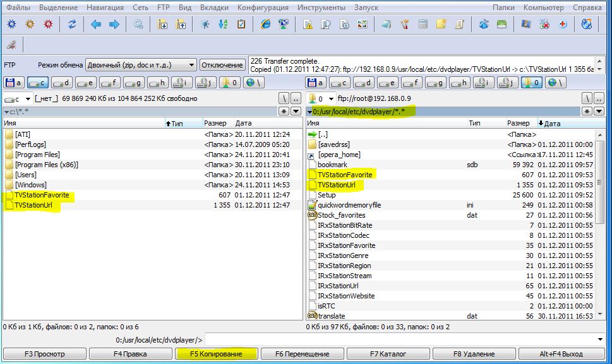Click the thumbnails grid toolbar icon
Viewport: 612px width, 364px height.
pyautogui.click(x=363, y=24)
